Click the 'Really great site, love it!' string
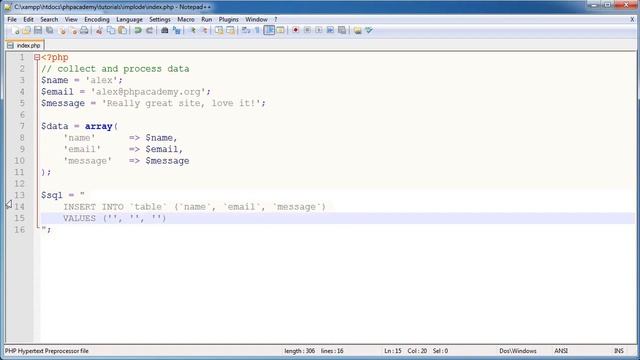 point(181,103)
